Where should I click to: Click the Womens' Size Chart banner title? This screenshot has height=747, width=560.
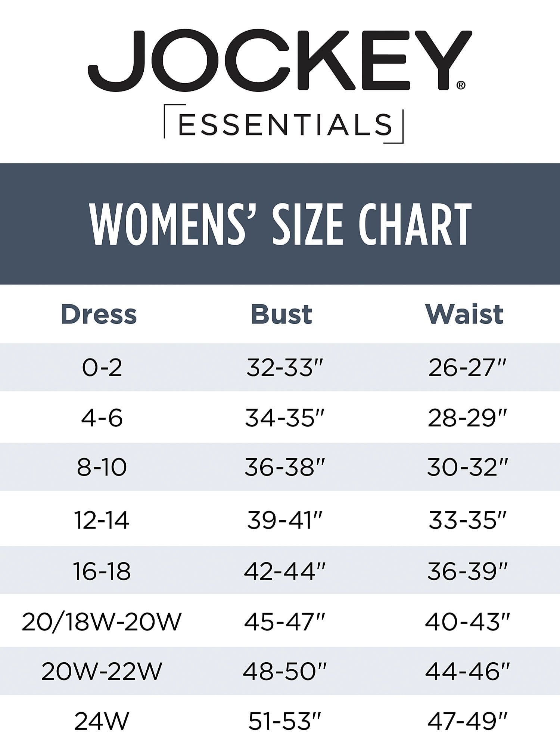pyautogui.click(x=280, y=224)
